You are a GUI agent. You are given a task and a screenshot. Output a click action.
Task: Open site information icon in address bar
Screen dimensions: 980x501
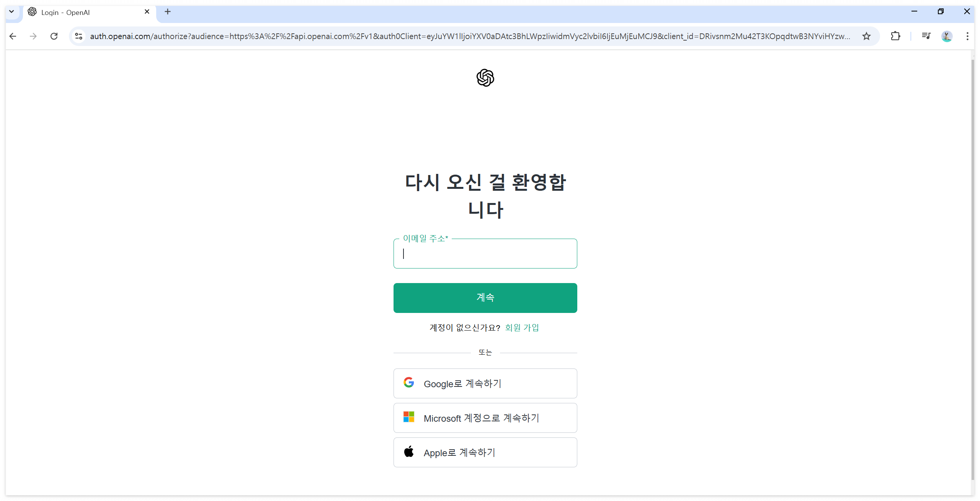tap(79, 36)
